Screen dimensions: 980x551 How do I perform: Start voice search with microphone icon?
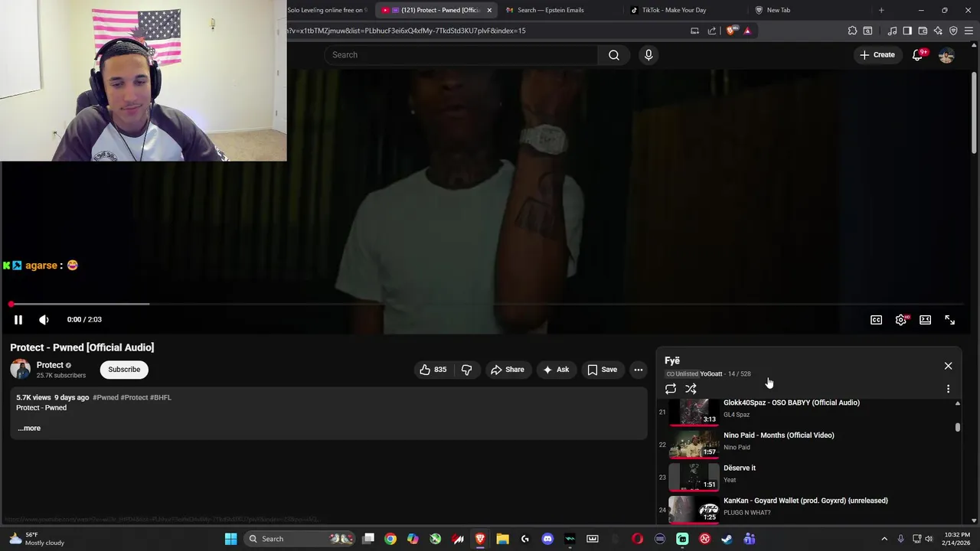[x=648, y=55]
